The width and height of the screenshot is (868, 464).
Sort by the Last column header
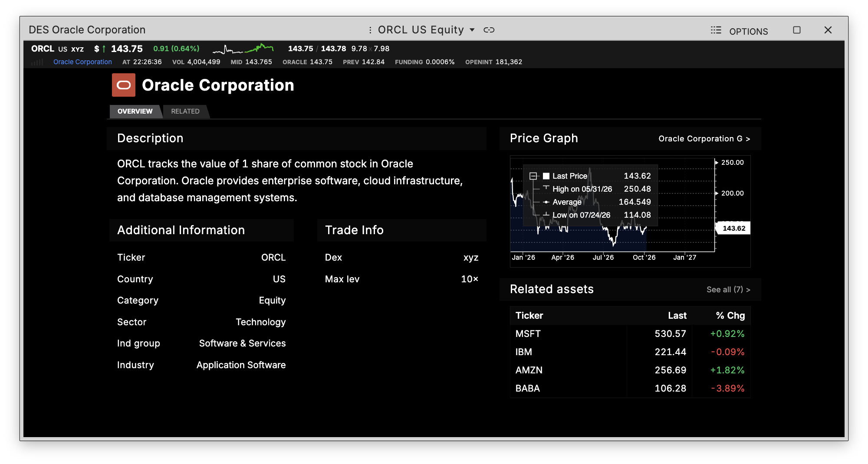pyautogui.click(x=677, y=316)
